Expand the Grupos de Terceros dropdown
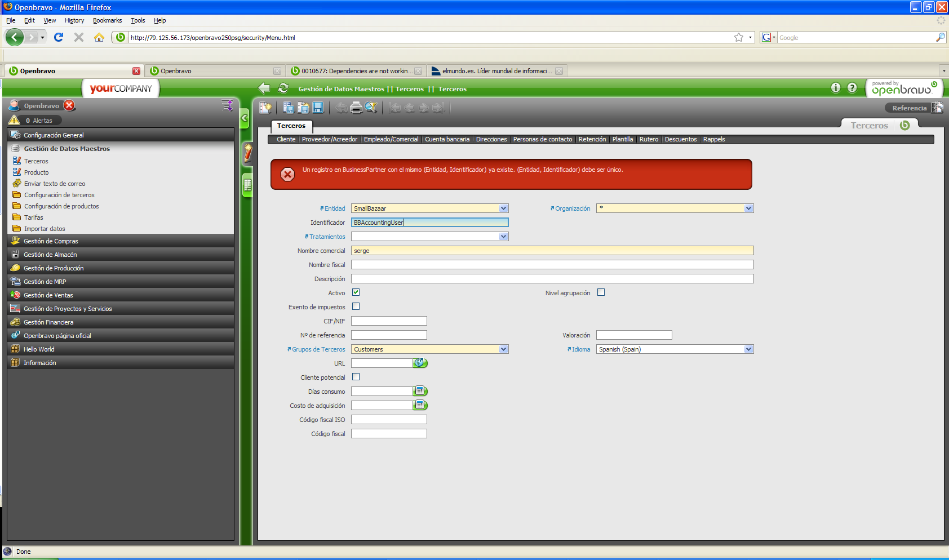This screenshot has height=560, width=949. coord(503,349)
